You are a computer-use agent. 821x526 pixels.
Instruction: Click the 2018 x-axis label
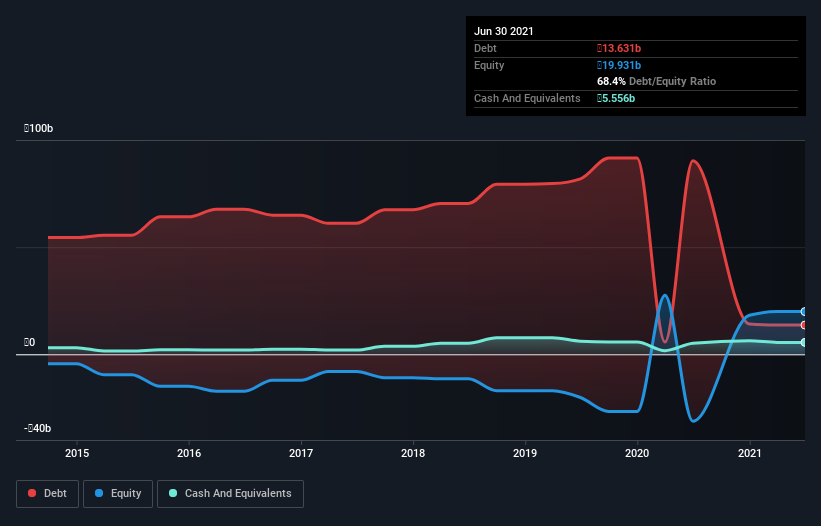(413, 453)
